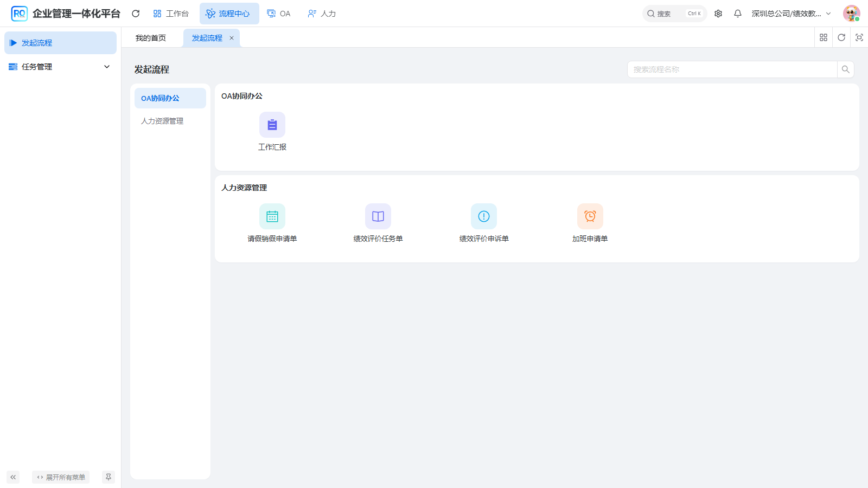Refresh using the top navigation reload icon
868x488 pixels.
[136, 14]
